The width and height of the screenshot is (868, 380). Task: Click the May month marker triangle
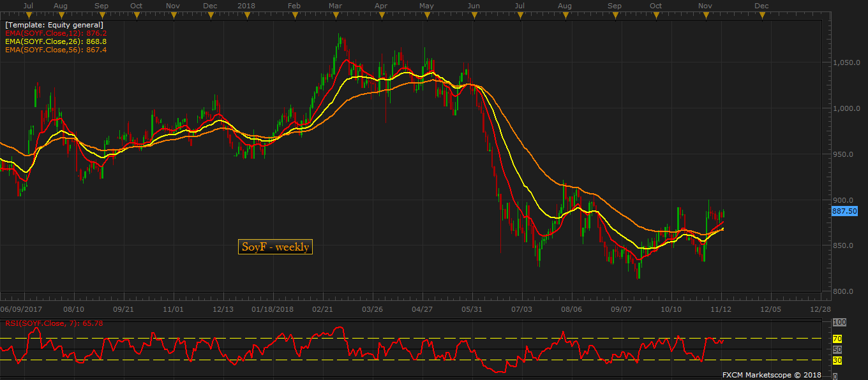(x=427, y=12)
